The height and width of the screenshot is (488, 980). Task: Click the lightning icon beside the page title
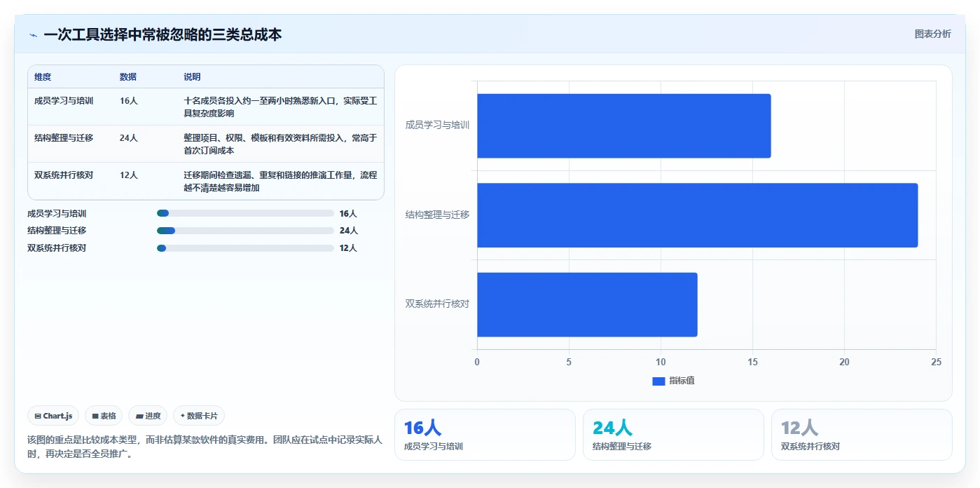[x=33, y=35]
